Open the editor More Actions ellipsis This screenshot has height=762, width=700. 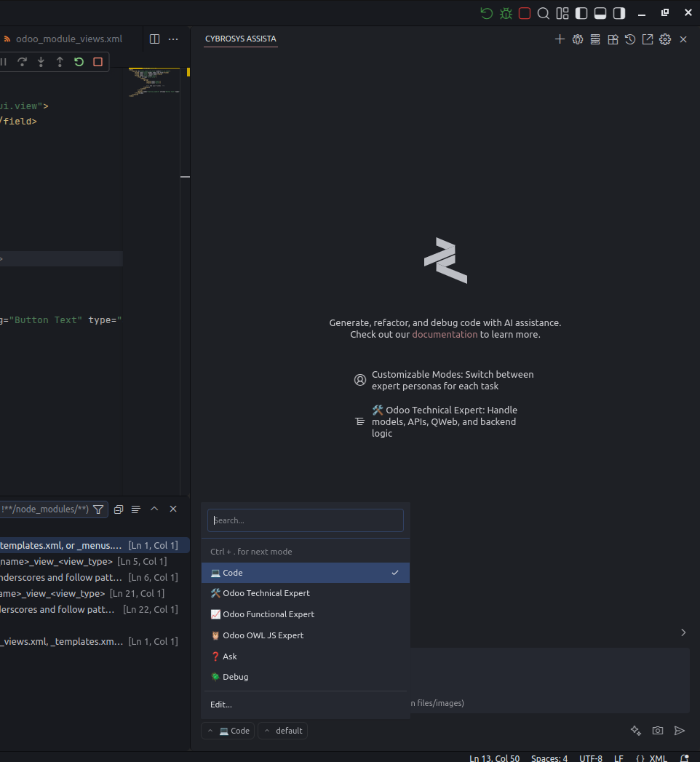pyautogui.click(x=173, y=39)
